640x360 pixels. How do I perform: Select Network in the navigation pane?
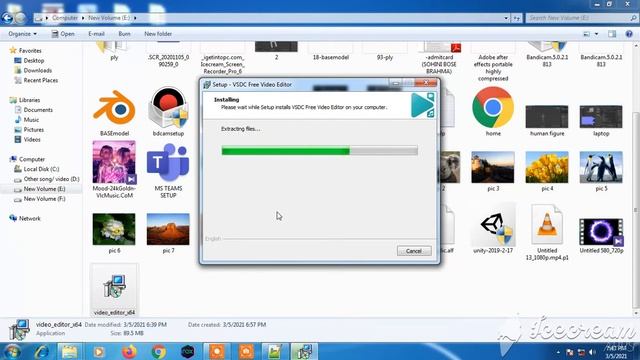29,218
